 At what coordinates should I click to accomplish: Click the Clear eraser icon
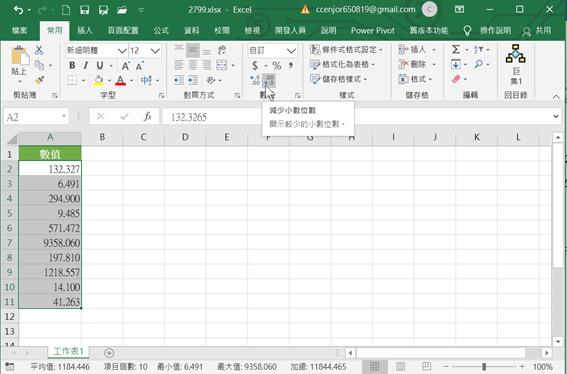456,79
